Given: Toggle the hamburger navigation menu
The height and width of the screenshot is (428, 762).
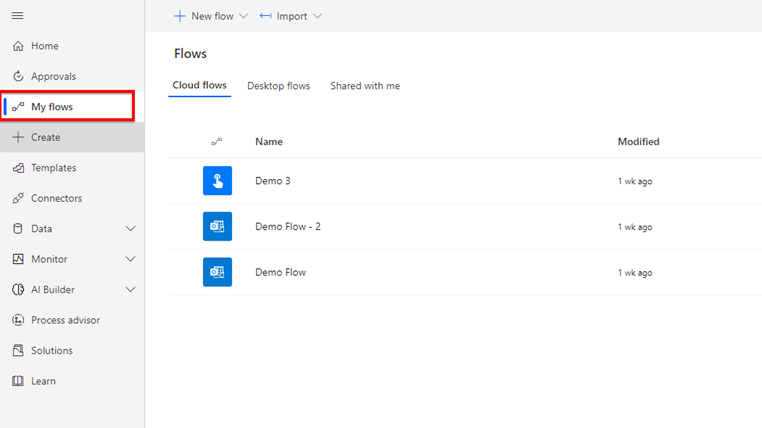Looking at the screenshot, I should (17, 16).
